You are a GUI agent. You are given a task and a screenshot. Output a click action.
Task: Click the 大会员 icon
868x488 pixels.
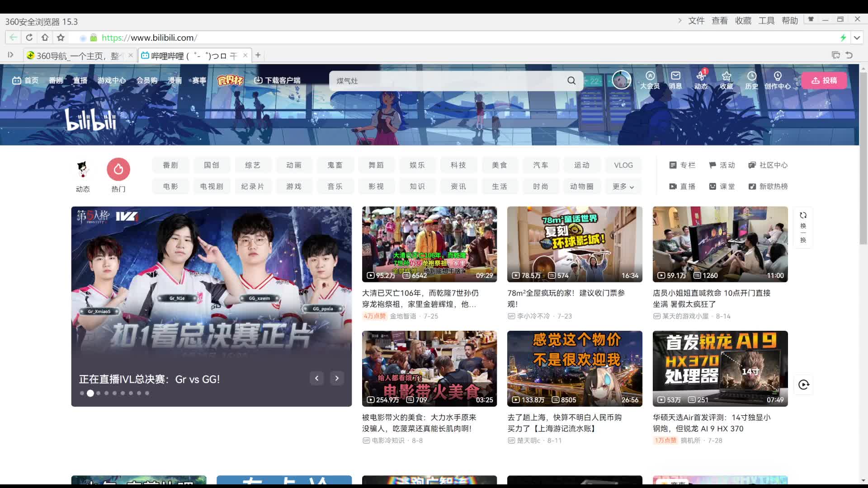[649, 80]
